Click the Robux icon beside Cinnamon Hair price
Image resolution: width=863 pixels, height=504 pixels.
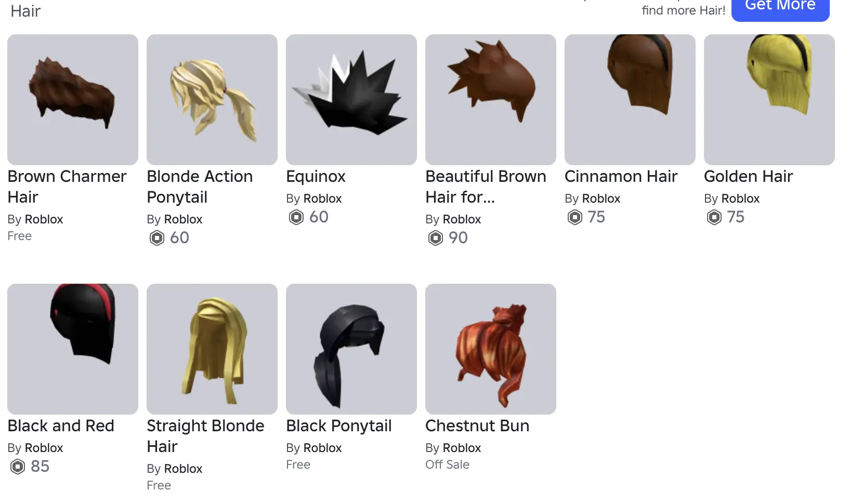(575, 217)
